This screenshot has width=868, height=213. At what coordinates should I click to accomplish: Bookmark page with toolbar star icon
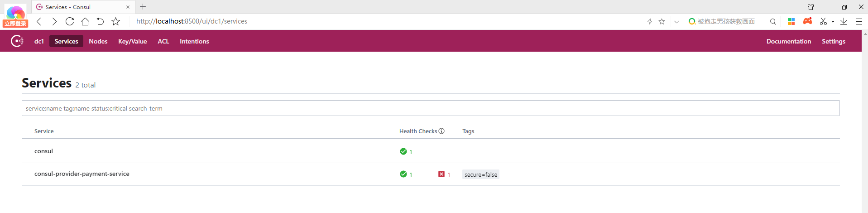coord(116,21)
